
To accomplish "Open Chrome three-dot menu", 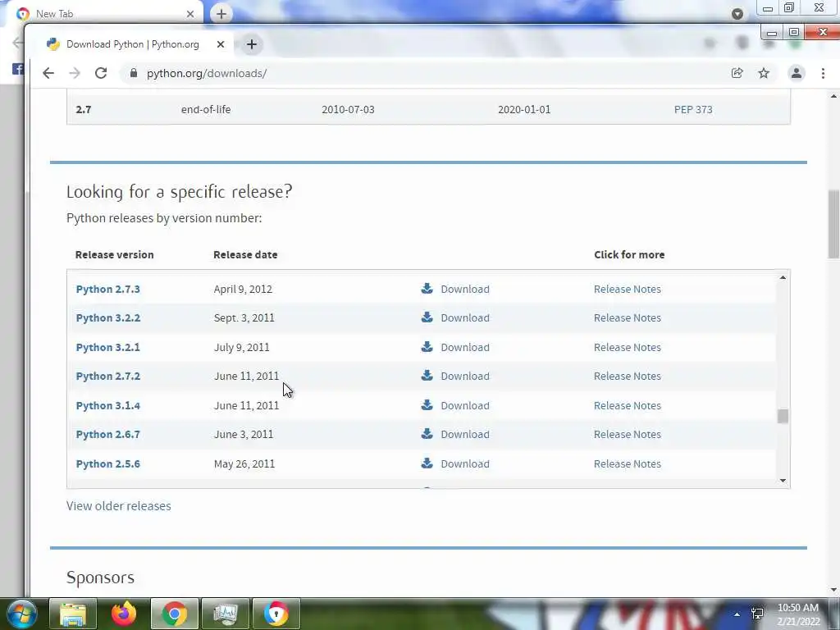I will (x=823, y=73).
